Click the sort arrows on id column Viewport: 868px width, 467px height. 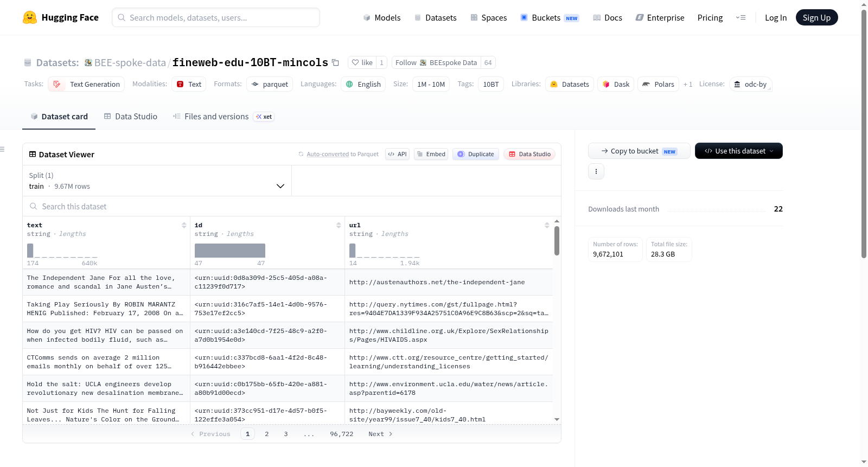coord(339,225)
